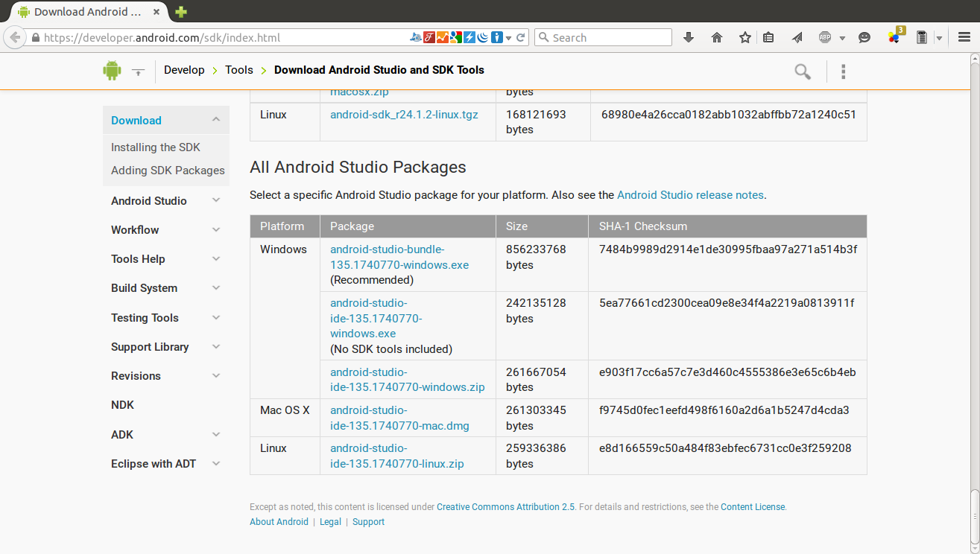Image resolution: width=980 pixels, height=554 pixels.
Task: Open a new tab with the plus icon
Action: [x=181, y=12]
